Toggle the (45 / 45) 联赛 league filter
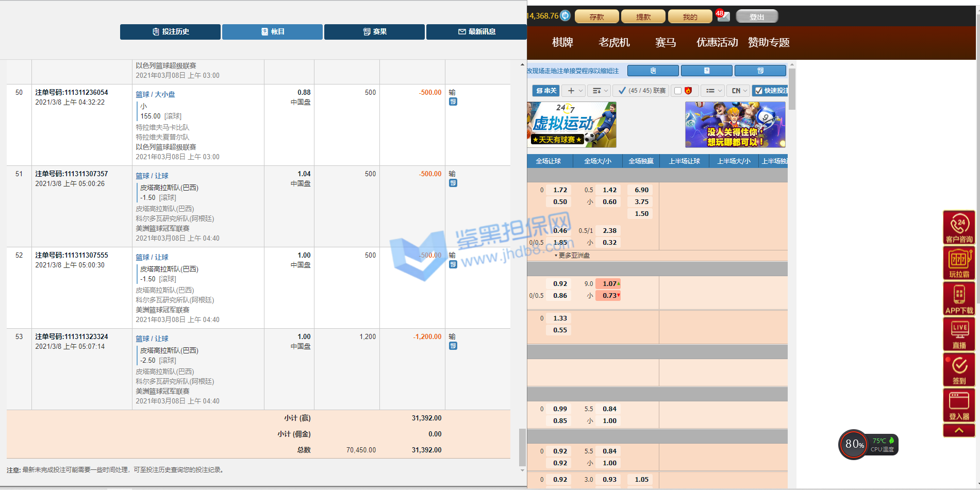 641,91
